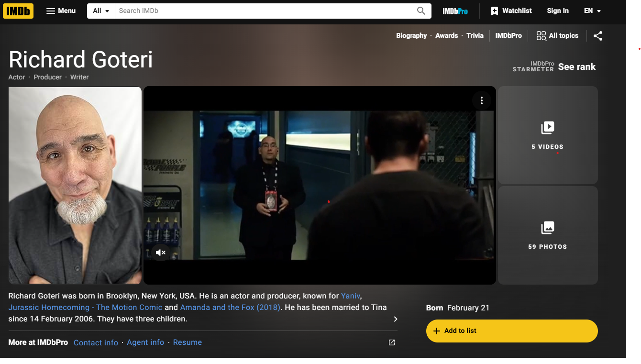The height and width of the screenshot is (364, 641).
Task: Click the magnifying glass search icon
Action: pyautogui.click(x=421, y=11)
